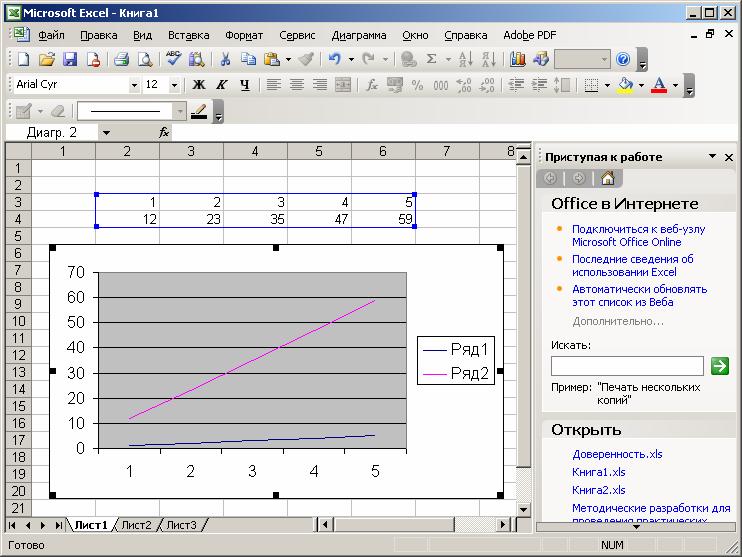Toggle Center alignment
The image size is (742, 557).
[x=297, y=85]
